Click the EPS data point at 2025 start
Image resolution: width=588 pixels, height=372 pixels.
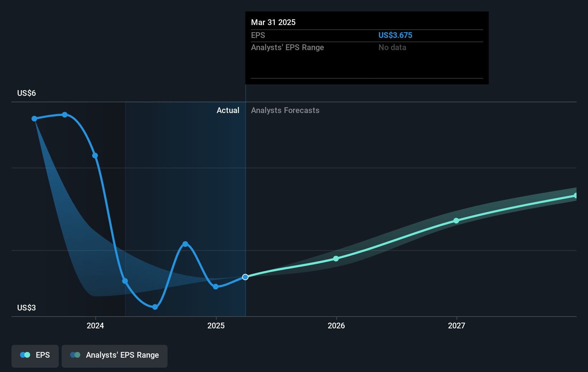click(x=216, y=287)
